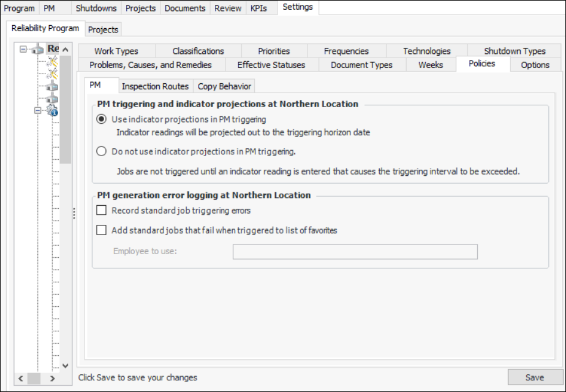Click tree horizontal scroll left arrow

tap(21, 379)
